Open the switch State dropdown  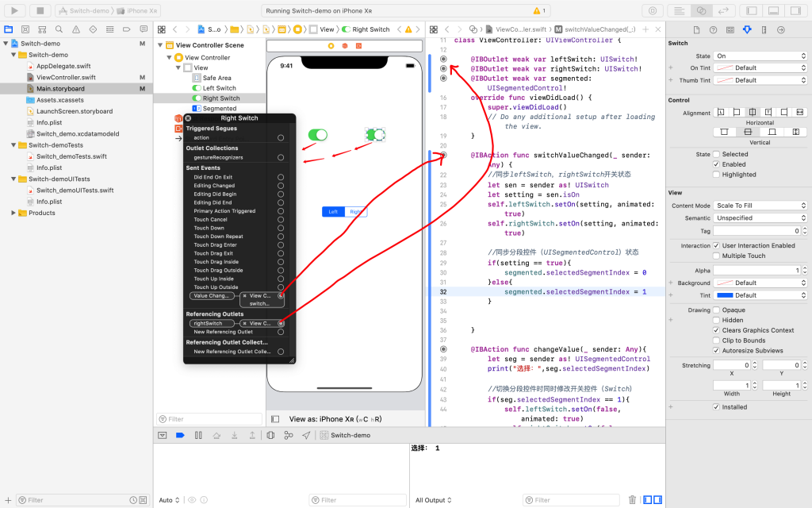(760, 56)
